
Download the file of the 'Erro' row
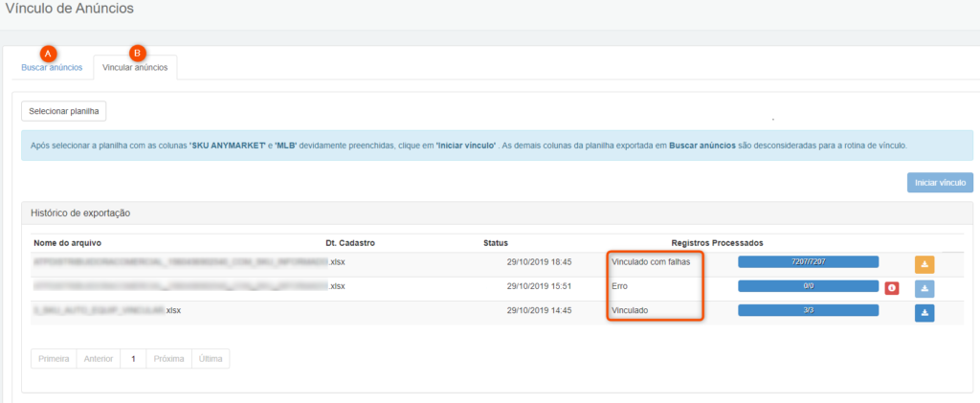tap(924, 289)
